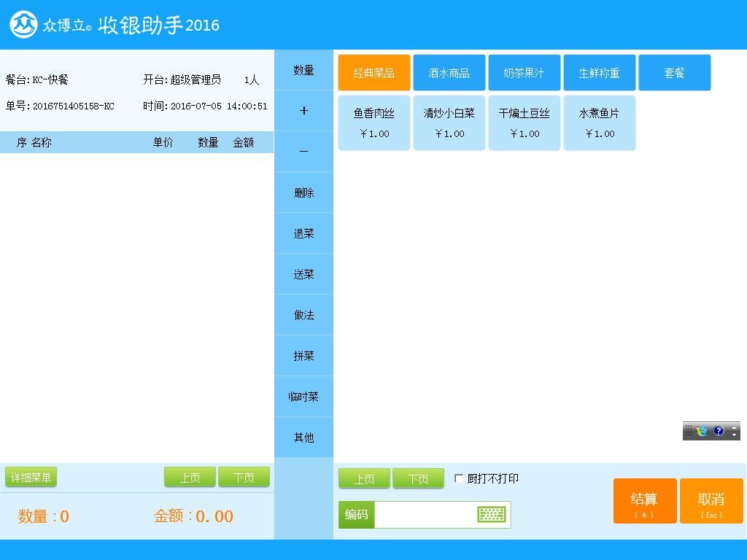Minimize the floating language bar
This screenshot has height=560, width=747.
(734, 427)
